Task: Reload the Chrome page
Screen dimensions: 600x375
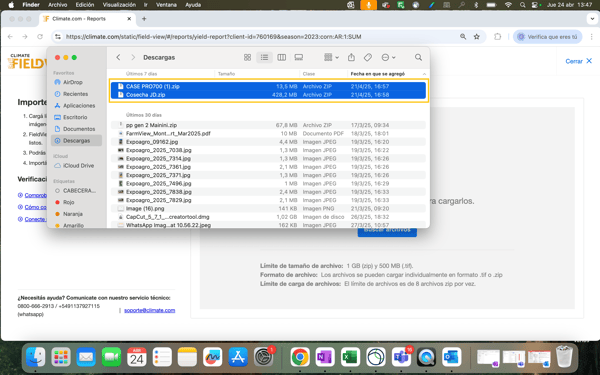Action: click(40, 37)
